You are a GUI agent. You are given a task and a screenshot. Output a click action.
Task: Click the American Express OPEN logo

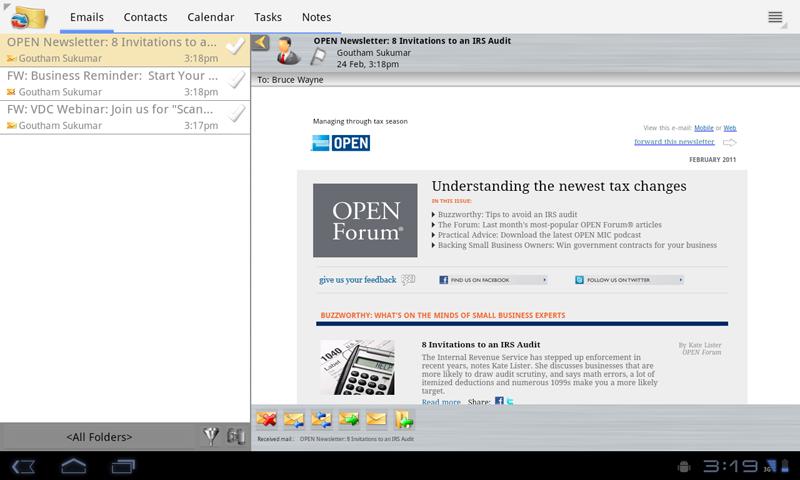[341, 143]
